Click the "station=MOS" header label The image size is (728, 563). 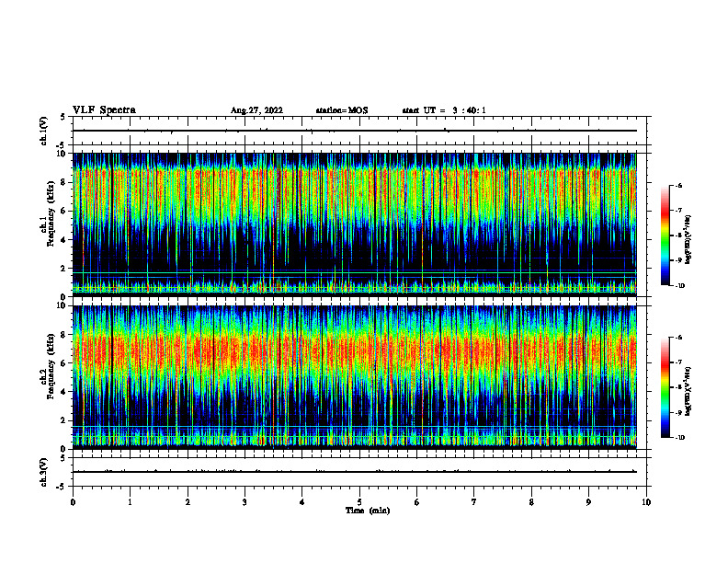point(342,110)
